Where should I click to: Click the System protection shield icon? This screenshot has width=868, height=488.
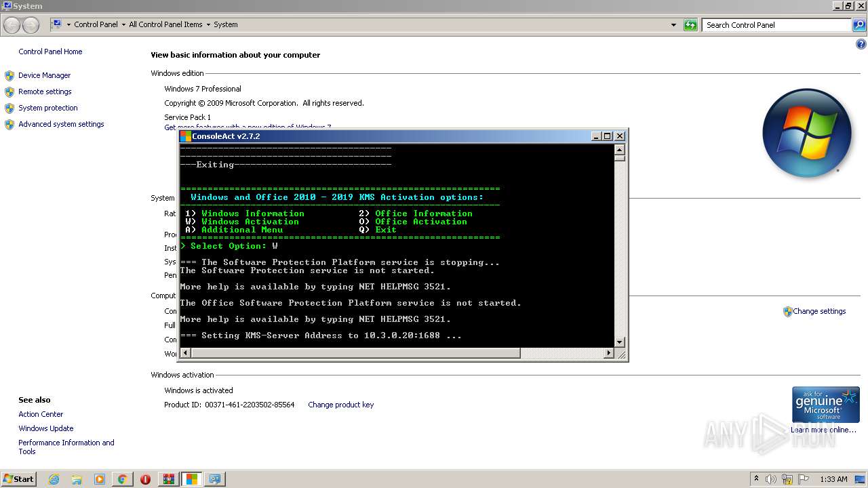pyautogui.click(x=9, y=108)
